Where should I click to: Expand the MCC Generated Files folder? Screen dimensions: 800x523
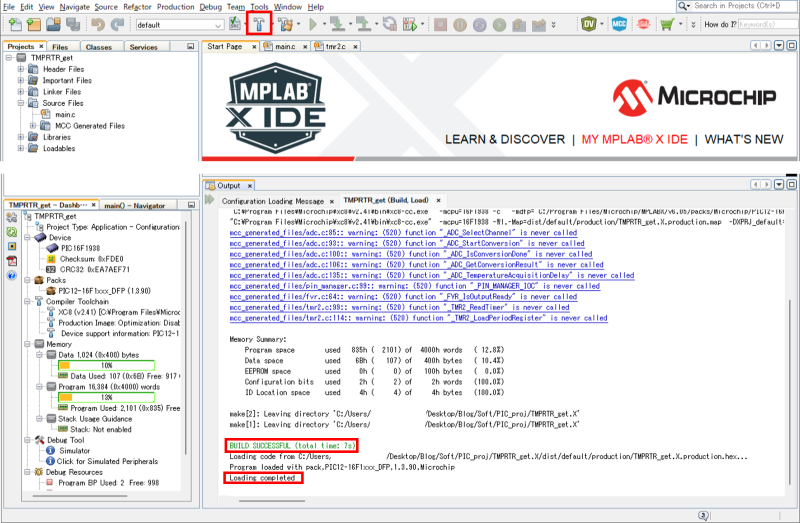(x=34, y=126)
